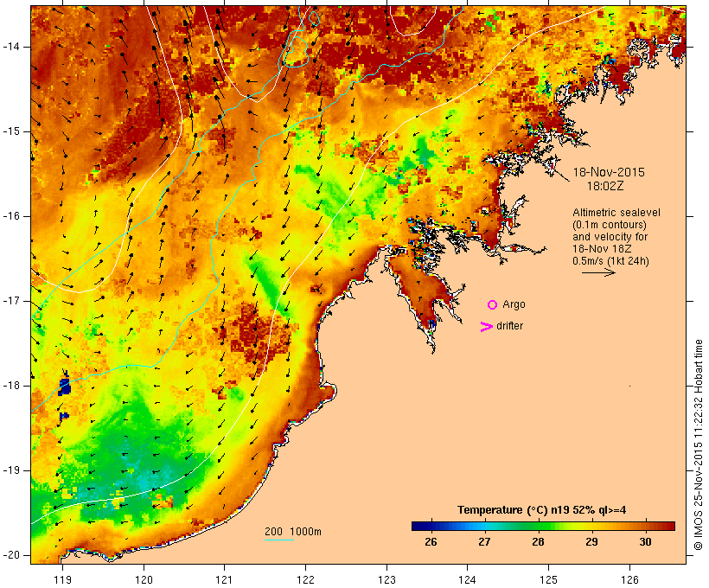709x588 pixels.
Task: Click the '27' color bar tick label
Action: (x=484, y=542)
